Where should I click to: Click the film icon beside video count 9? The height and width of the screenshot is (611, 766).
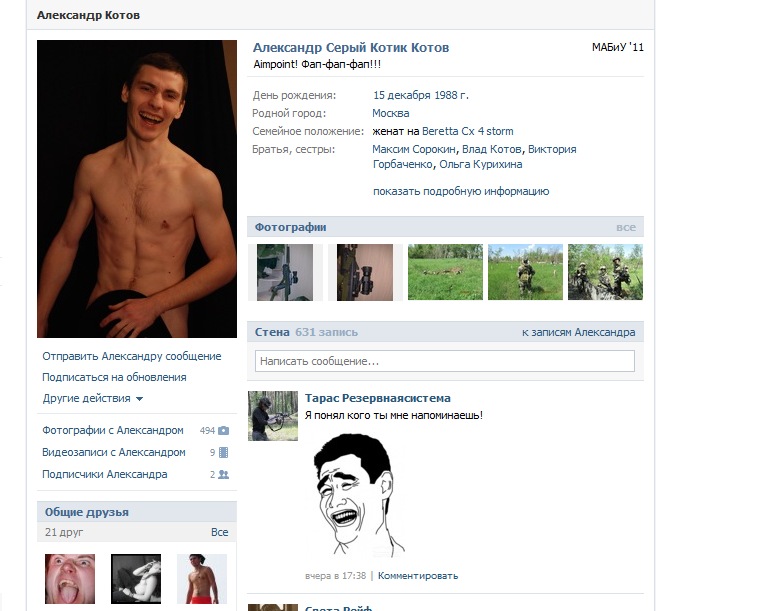click(224, 453)
